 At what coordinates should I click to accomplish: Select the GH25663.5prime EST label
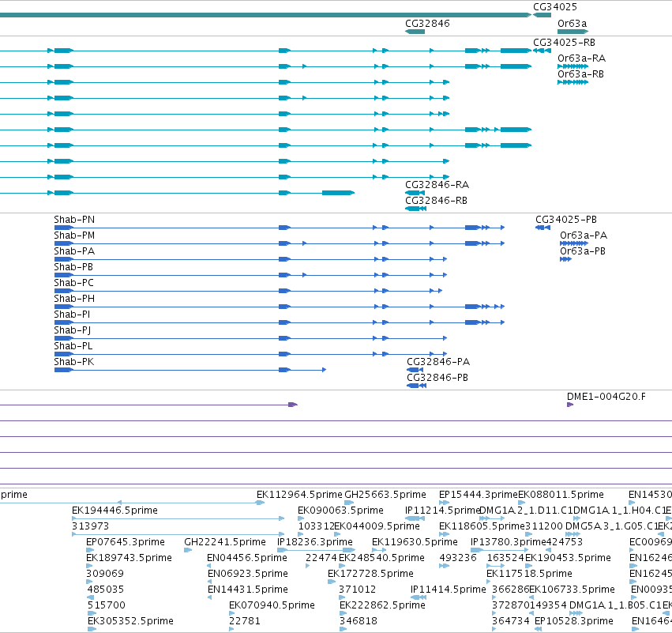click(x=385, y=495)
